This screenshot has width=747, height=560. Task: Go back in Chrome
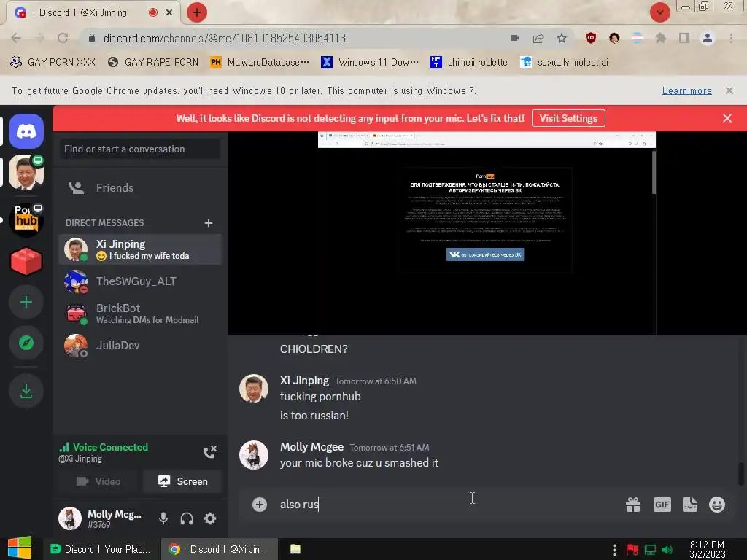[16, 38]
